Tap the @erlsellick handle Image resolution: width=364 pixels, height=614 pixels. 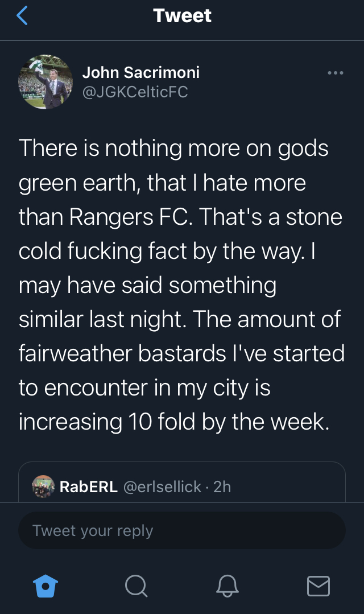click(x=162, y=487)
